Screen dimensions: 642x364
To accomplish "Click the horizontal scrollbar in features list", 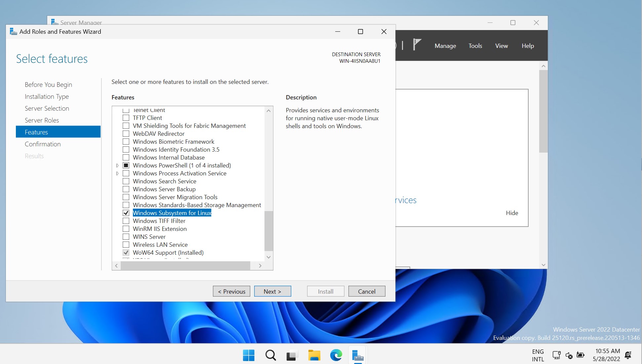I will click(x=185, y=266).
